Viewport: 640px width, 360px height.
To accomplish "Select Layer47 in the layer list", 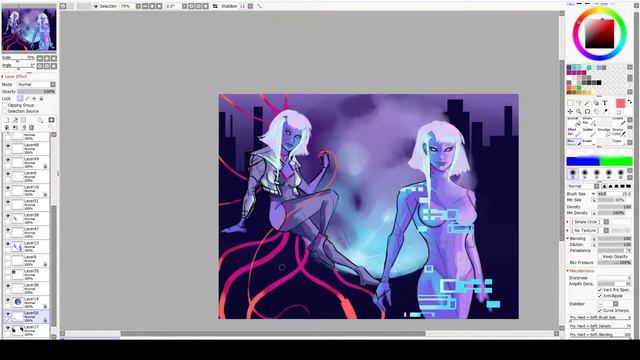I will (x=27, y=233).
